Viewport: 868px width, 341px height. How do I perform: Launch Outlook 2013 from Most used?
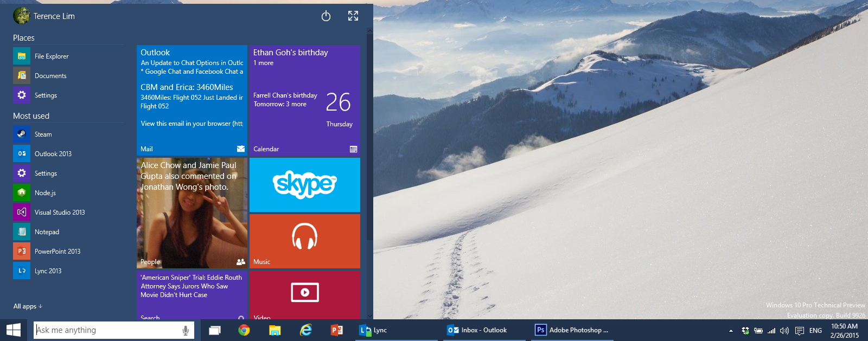(x=68, y=154)
